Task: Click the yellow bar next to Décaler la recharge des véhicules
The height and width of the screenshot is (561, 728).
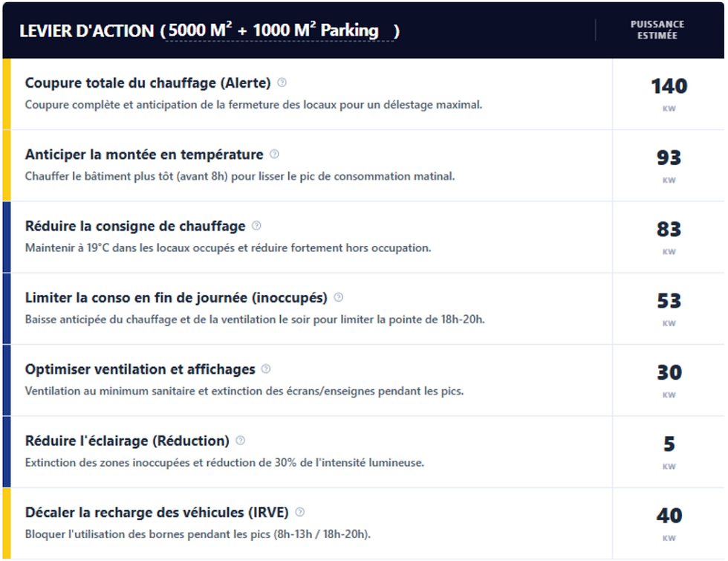Action: tap(6, 523)
